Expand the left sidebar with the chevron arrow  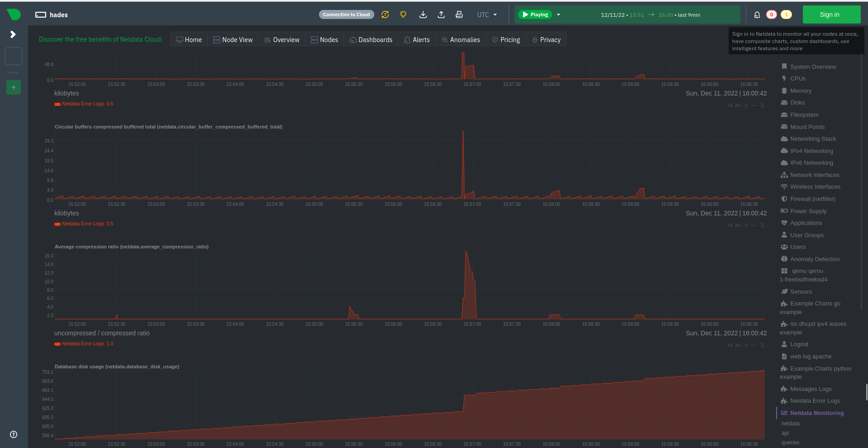point(13,34)
